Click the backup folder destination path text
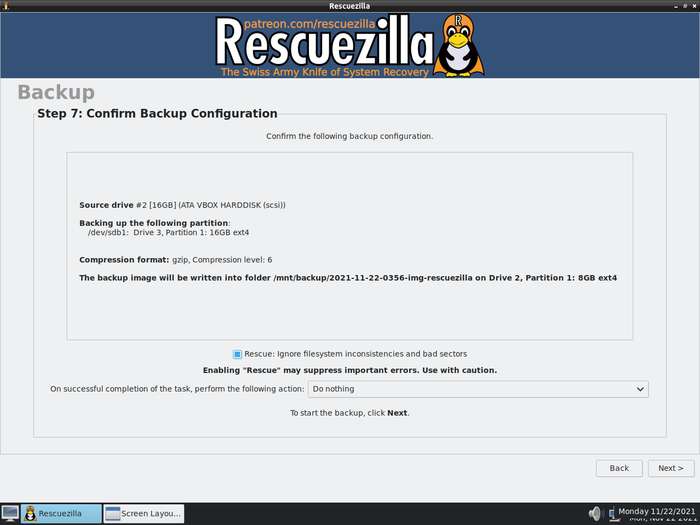Viewport: 700px width, 525px height. 348,278
